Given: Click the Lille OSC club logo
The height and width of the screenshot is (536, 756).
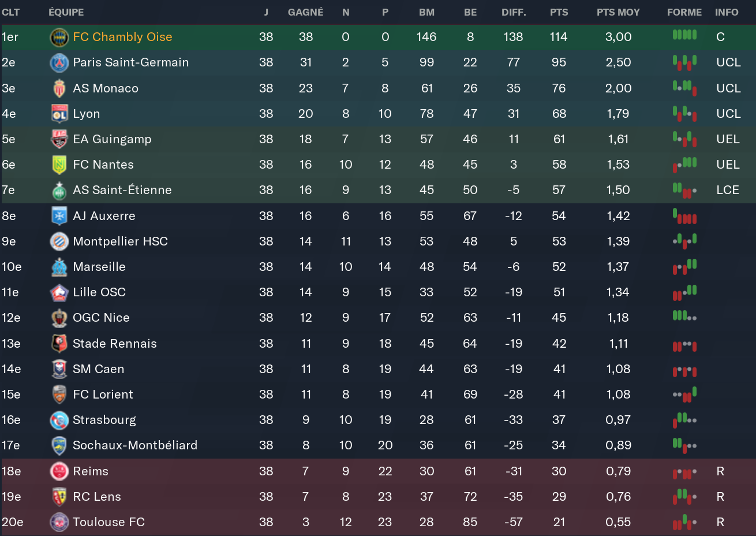Looking at the screenshot, I should 59,292.
